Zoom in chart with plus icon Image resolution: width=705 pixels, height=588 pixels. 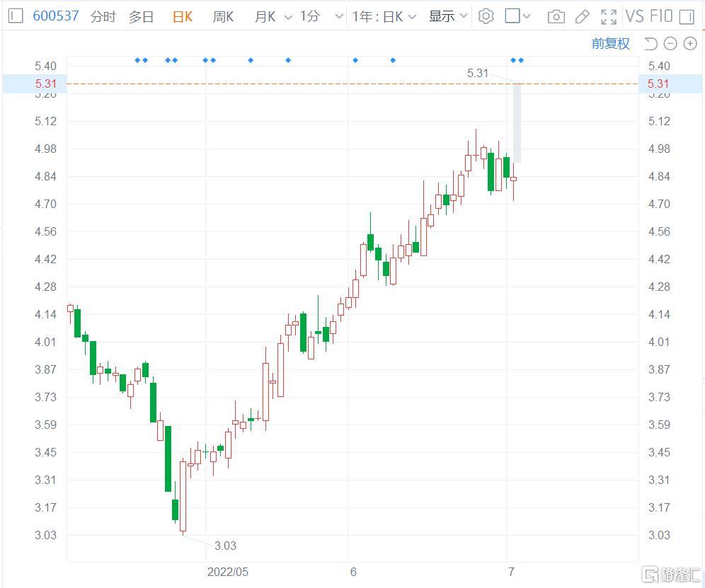689,44
